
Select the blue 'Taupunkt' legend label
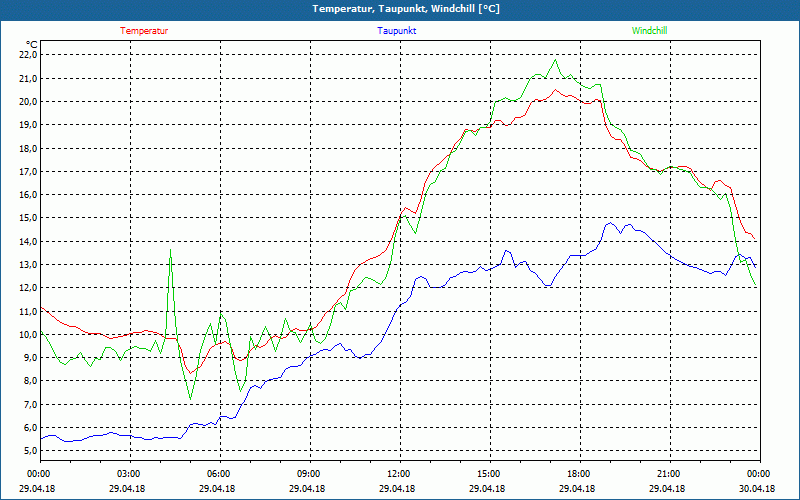[396, 31]
